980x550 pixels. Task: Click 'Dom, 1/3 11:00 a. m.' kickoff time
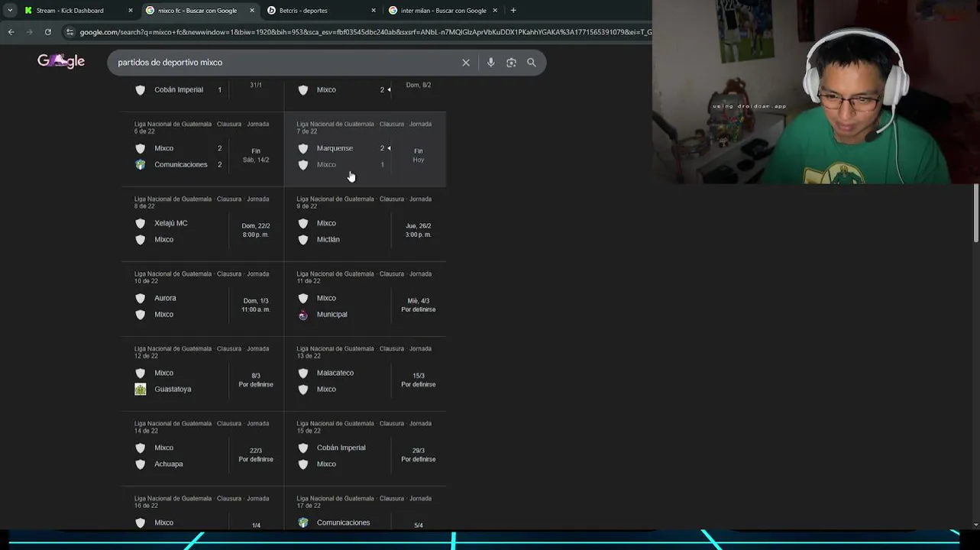(256, 305)
